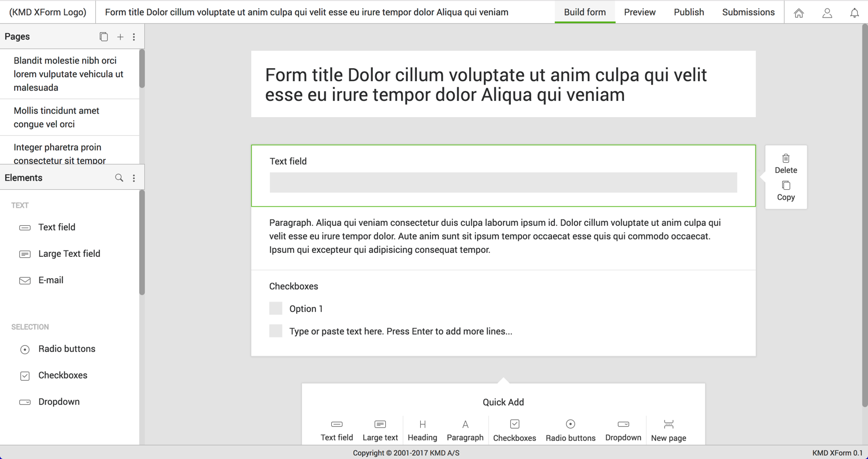Open notifications via the bell icon

854,12
